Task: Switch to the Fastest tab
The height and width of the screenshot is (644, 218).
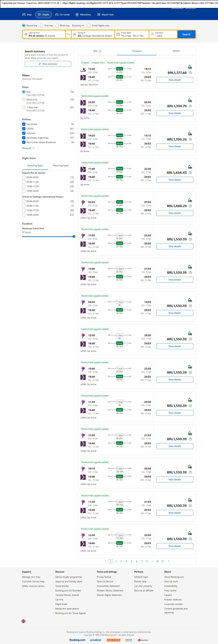Action: 176,51
